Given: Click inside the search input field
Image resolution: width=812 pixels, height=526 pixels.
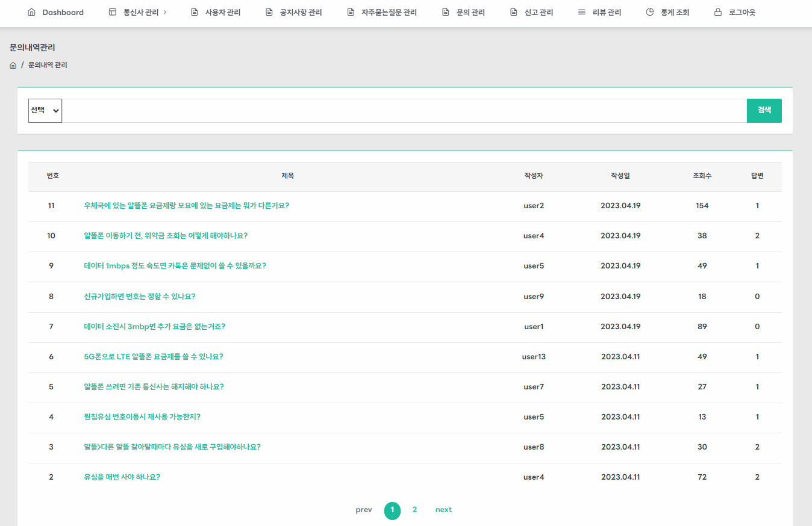Looking at the screenshot, I should [404, 110].
